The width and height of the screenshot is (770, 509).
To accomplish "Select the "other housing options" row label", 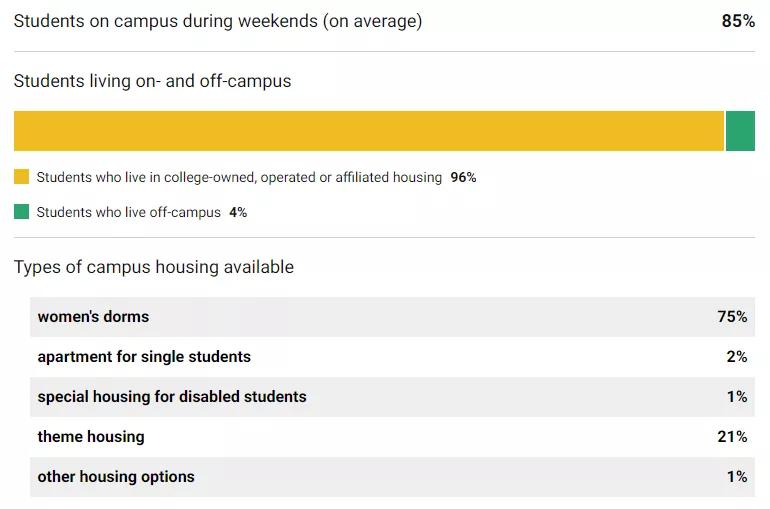I will pyautogui.click(x=116, y=477).
